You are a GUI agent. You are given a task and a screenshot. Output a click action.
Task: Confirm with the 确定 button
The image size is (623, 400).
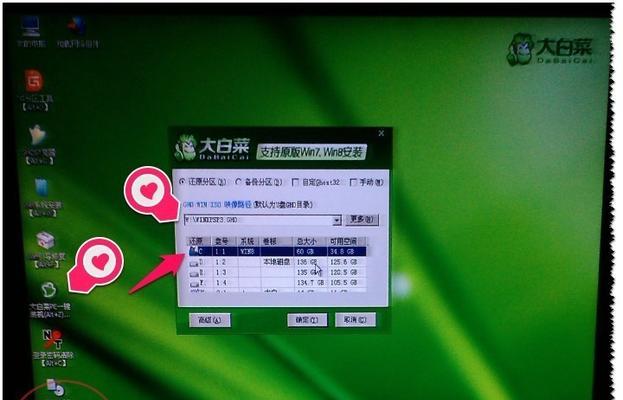pos(307,320)
